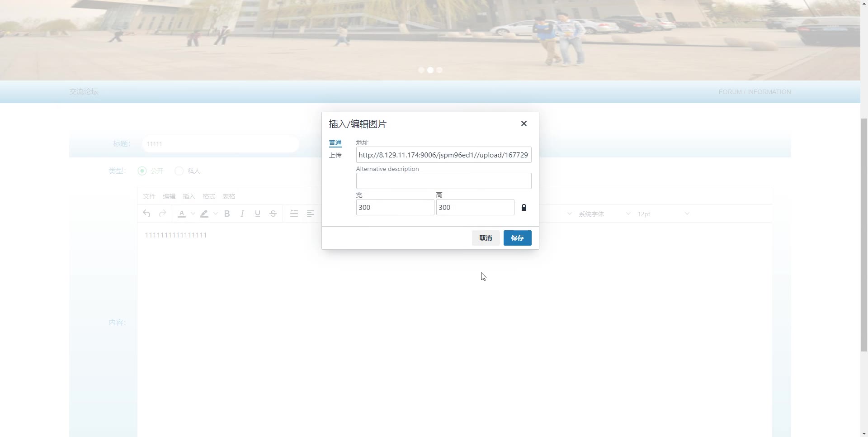Click the 交流论坛 heading text

point(84,91)
